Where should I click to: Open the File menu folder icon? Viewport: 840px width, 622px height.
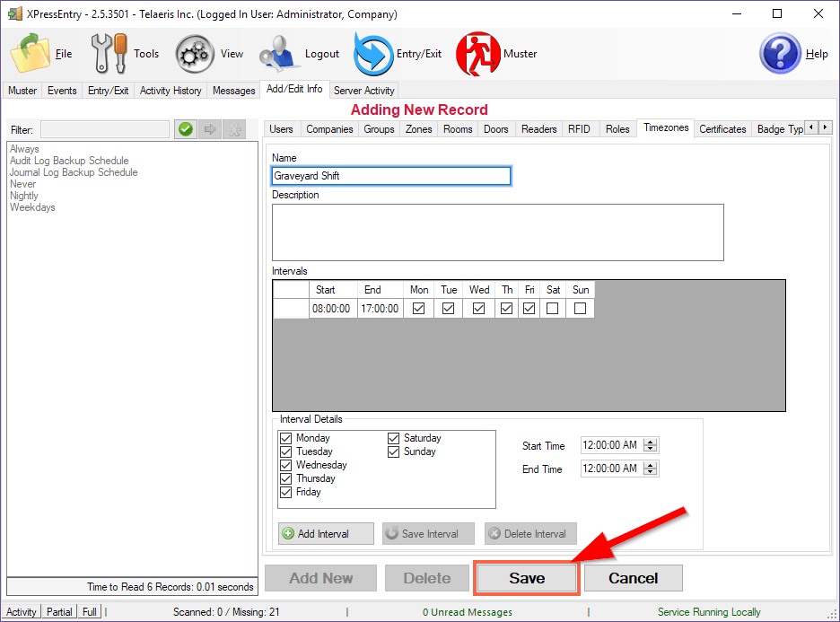pyautogui.click(x=31, y=54)
